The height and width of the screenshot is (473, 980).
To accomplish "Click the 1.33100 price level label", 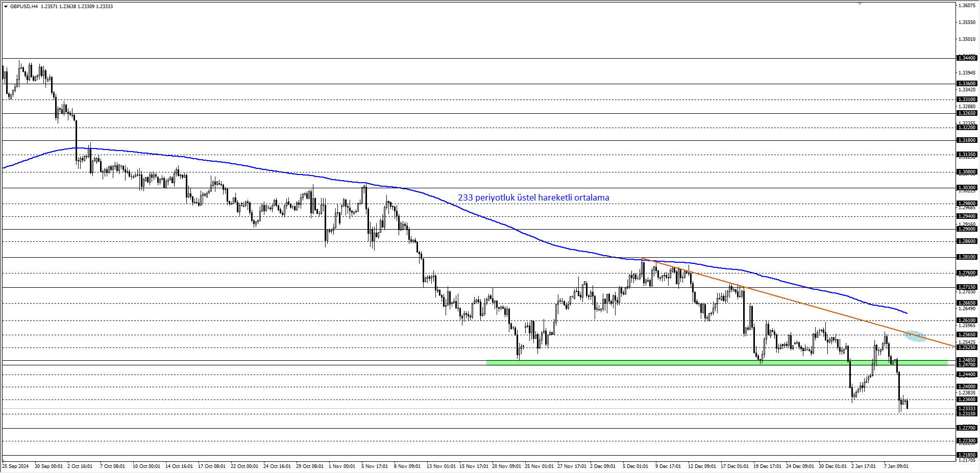I will [x=967, y=99].
